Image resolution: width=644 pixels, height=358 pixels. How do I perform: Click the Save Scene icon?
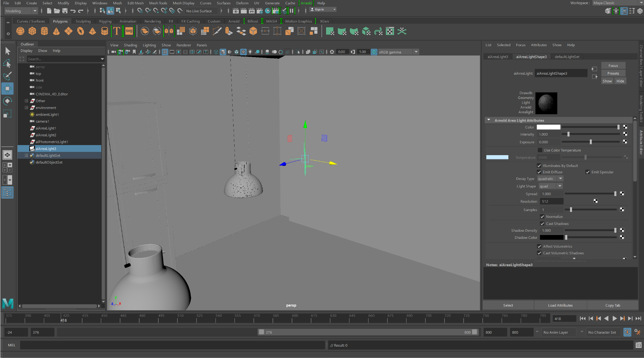tap(65, 11)
